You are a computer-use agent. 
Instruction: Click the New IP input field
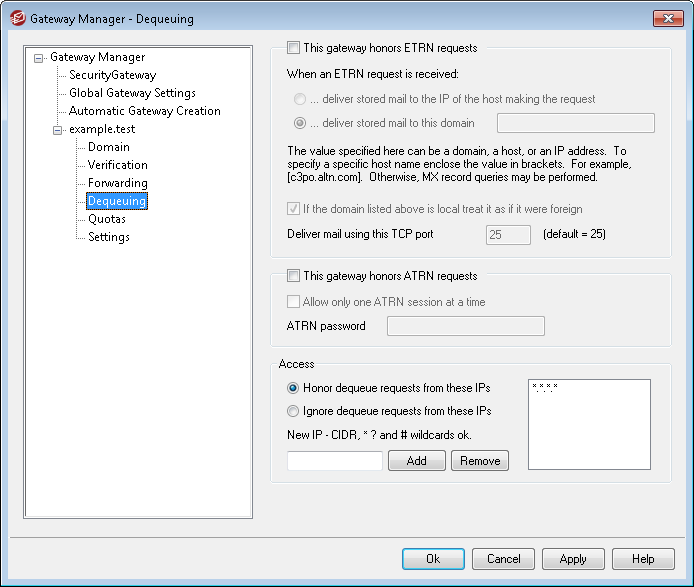coord(334,461)
